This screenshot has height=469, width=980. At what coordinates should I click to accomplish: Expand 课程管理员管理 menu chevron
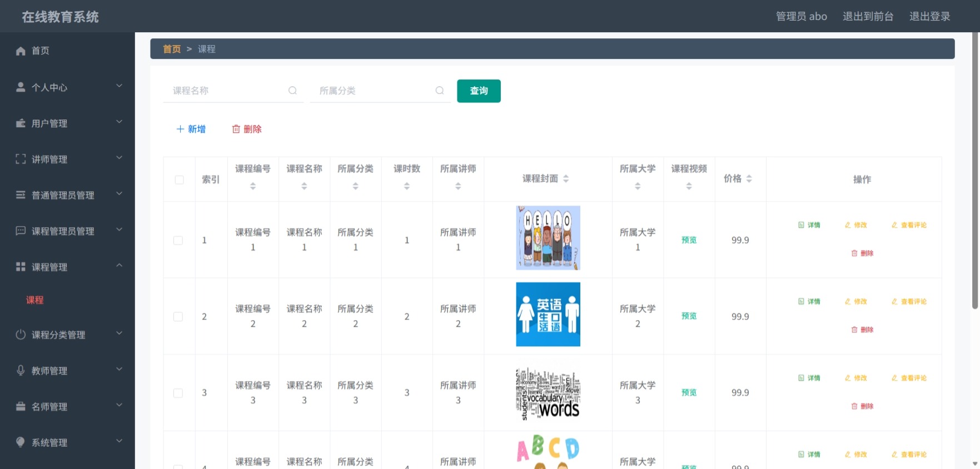coord(119,230)
